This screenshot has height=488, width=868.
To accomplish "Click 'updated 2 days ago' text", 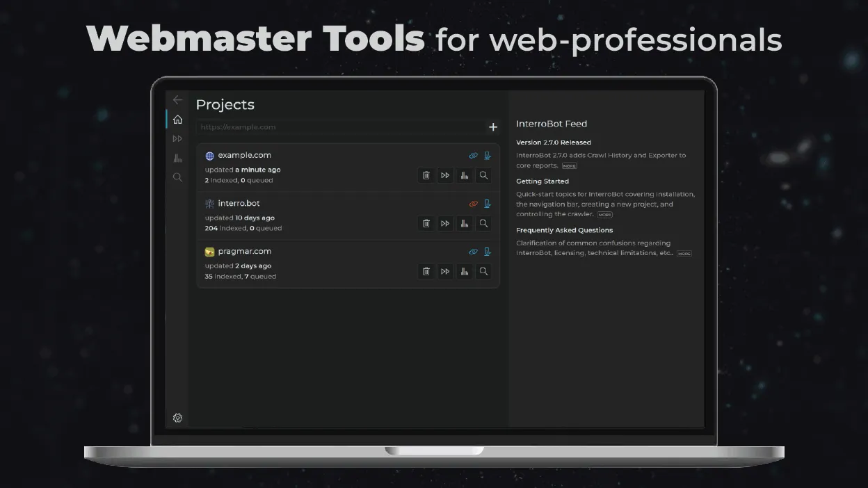I will click(x=239, y=266).
